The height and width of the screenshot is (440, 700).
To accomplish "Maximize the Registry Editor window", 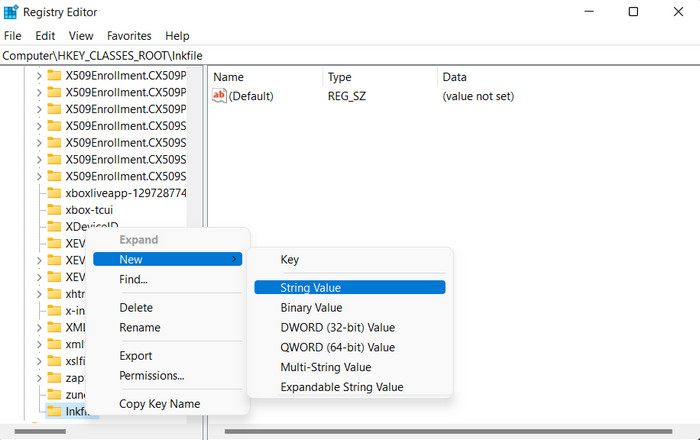I will click(x=633, y=12).
